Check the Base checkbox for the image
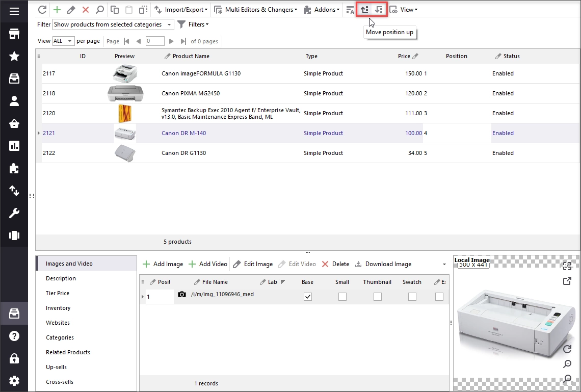 (x=307, y=297)
